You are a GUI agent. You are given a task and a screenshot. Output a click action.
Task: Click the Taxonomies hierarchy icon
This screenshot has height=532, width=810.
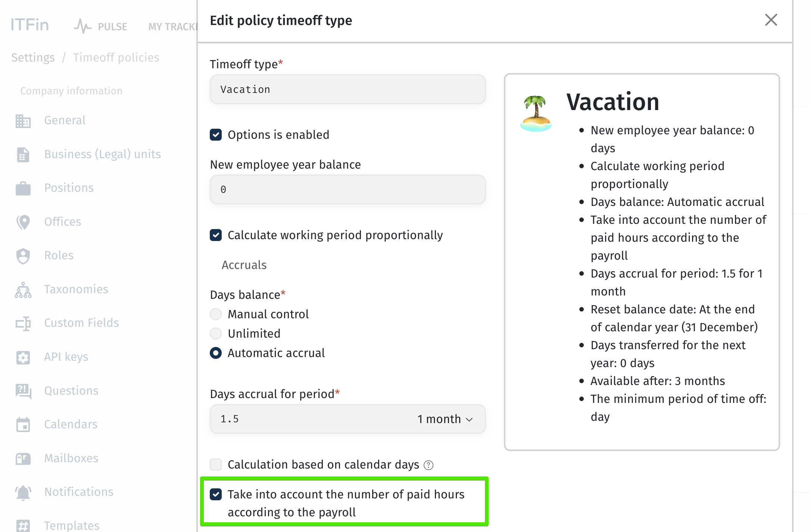click(x=23, y=290)
